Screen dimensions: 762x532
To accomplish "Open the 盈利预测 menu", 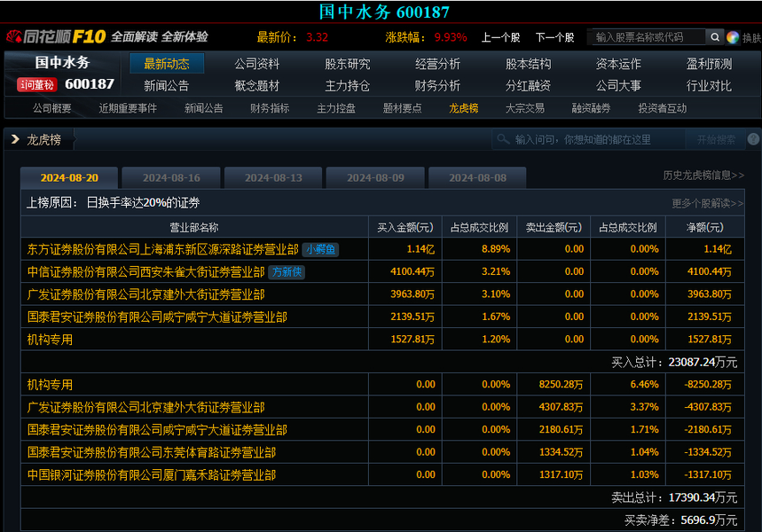I will pyautogui.click(x=709, y=64).
